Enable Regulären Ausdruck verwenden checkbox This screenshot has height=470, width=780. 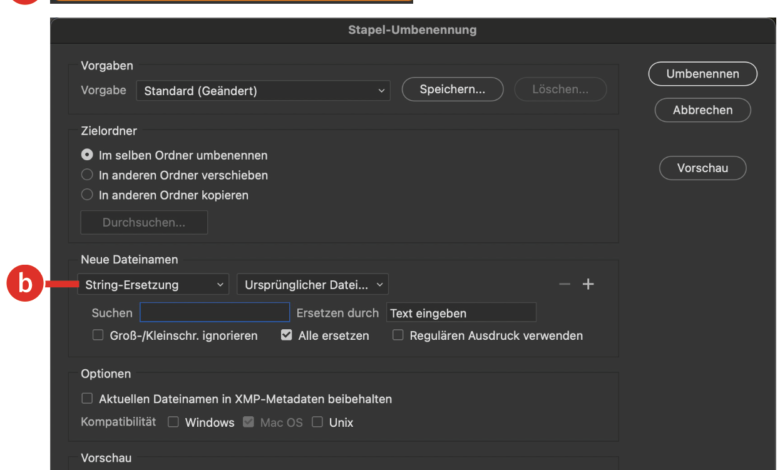point(398,335)
